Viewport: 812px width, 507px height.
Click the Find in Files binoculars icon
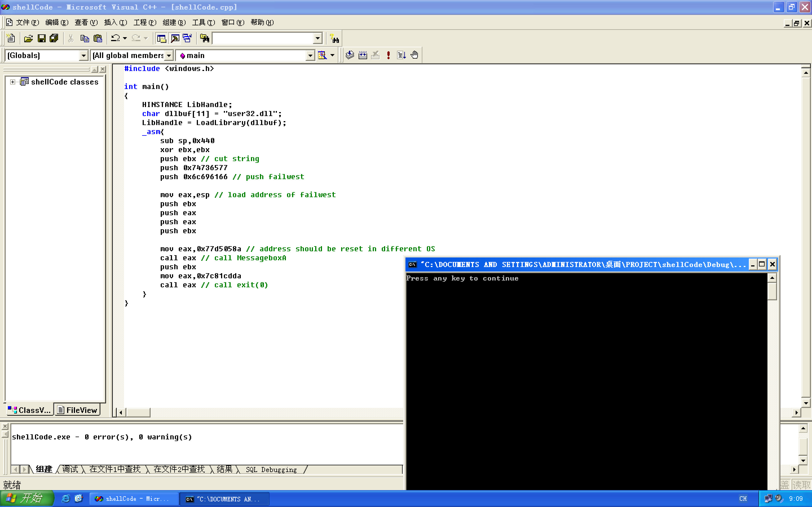coord(204,39)
